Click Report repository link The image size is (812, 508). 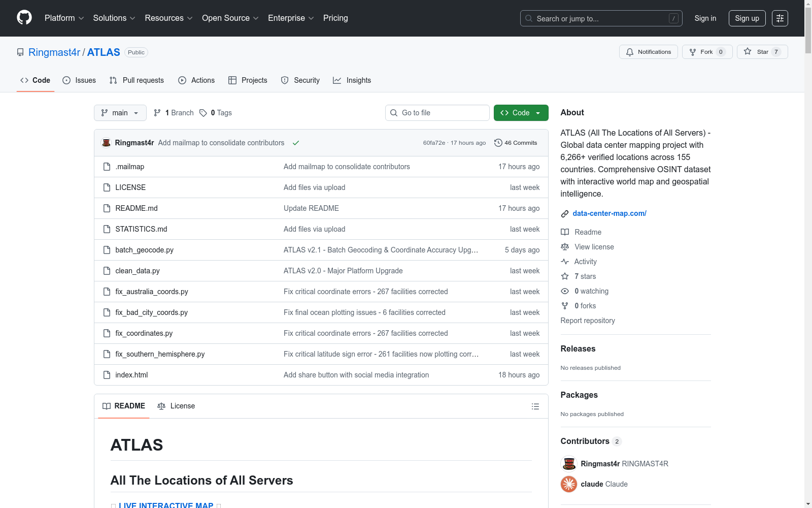tap(588, 321)
